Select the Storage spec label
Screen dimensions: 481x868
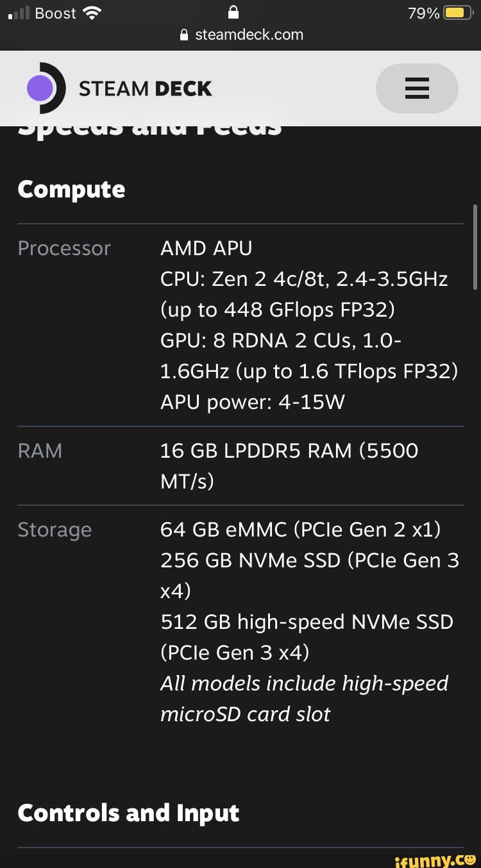click(x=55, y=530)
